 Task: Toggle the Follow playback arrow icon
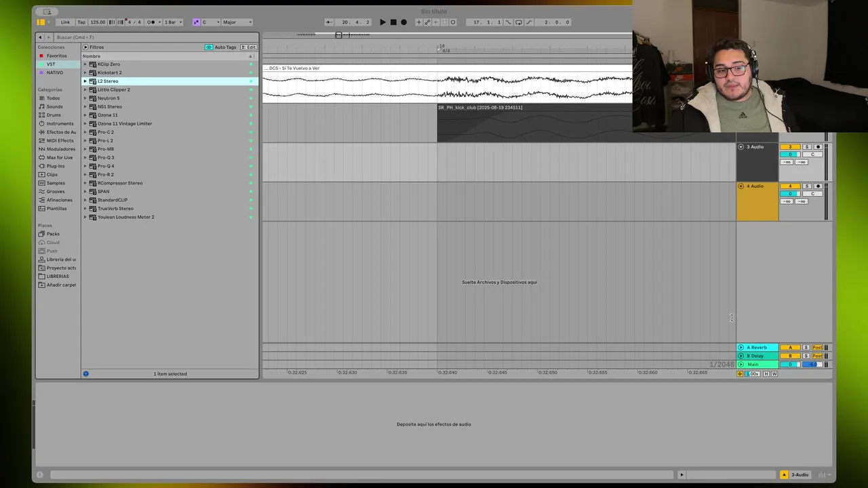[x=329, y=22]
